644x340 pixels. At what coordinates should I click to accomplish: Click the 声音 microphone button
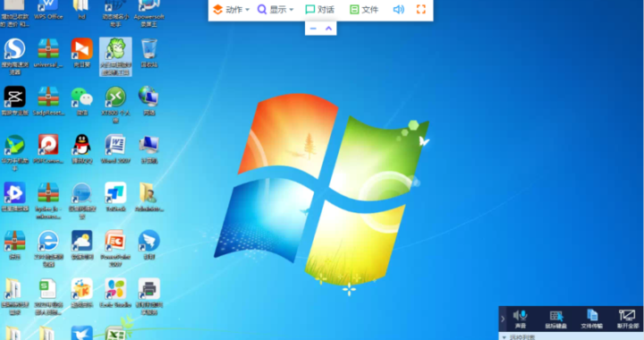coord(521,319)
